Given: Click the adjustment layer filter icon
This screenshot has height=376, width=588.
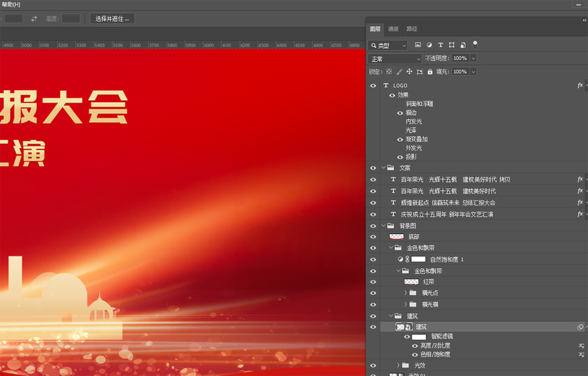Looking at the screenshot, I should [429, 45].
